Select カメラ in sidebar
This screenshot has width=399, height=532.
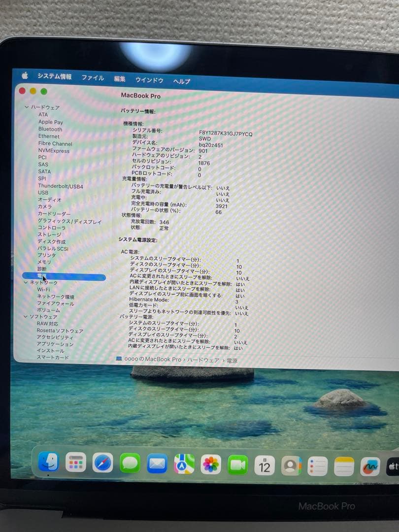click(x=45, y=206)
